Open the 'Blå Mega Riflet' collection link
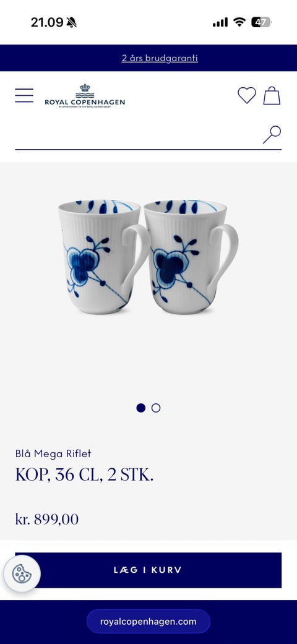This screenshot has height=644, width=297. pyautogui.click(x=53, y=453)
